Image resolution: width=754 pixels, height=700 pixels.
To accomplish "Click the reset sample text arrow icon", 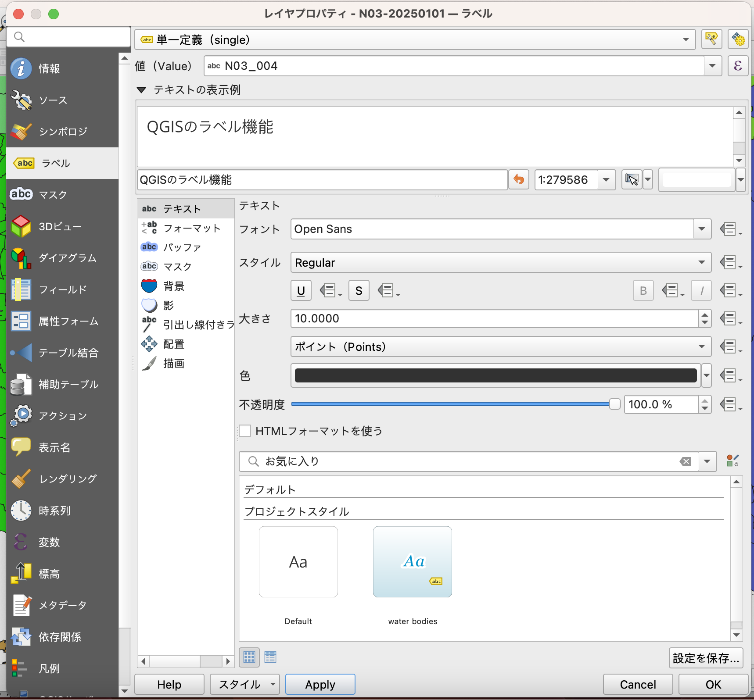I will pos(518,180).
